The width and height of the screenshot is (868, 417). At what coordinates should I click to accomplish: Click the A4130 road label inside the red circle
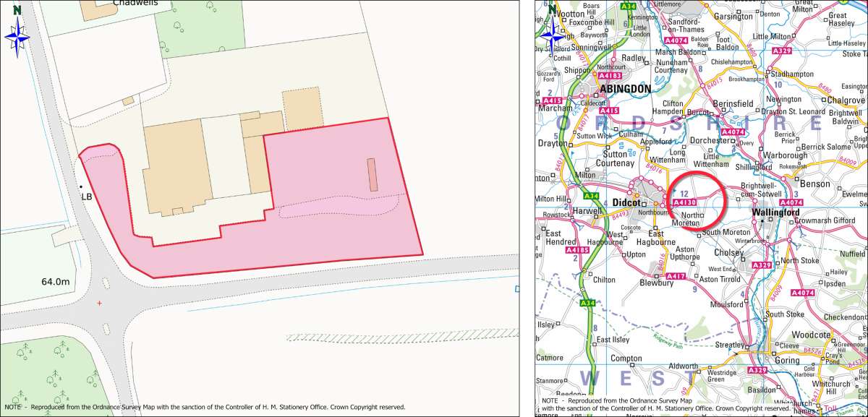[686, 203]
